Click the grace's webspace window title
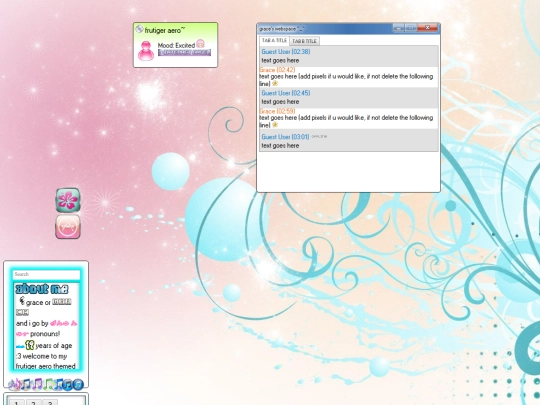Image resolution: width=540 pixels, height=405 pixels. pyautogui.click(x=282, y=29)
